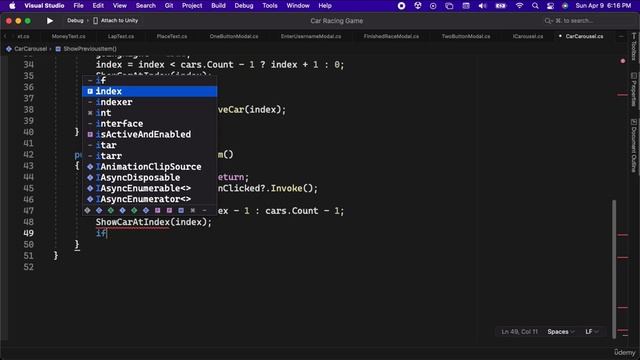Image resolution: width=640 pixels, height=360 pixels.
Task: Open the Project menu
Action: pyautogui.click(x=192, y=6)
